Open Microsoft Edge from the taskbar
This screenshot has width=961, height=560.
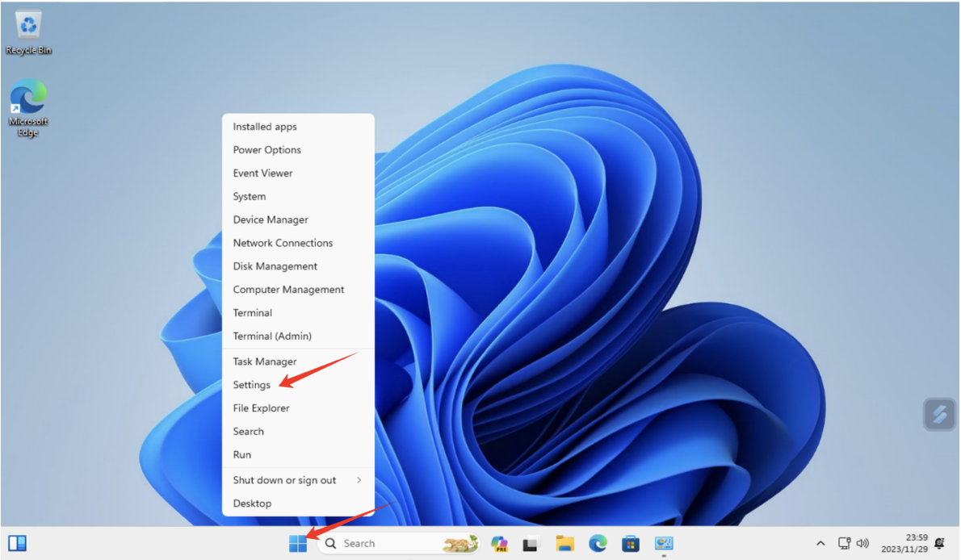[598, 544]
